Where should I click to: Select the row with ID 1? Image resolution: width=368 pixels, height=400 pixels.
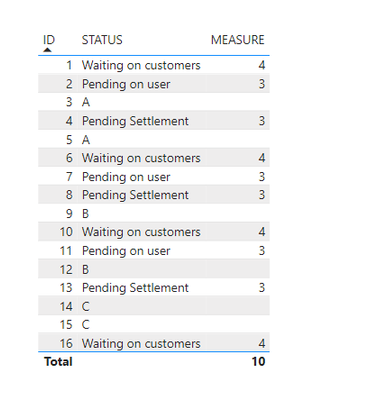click(154, 65)
